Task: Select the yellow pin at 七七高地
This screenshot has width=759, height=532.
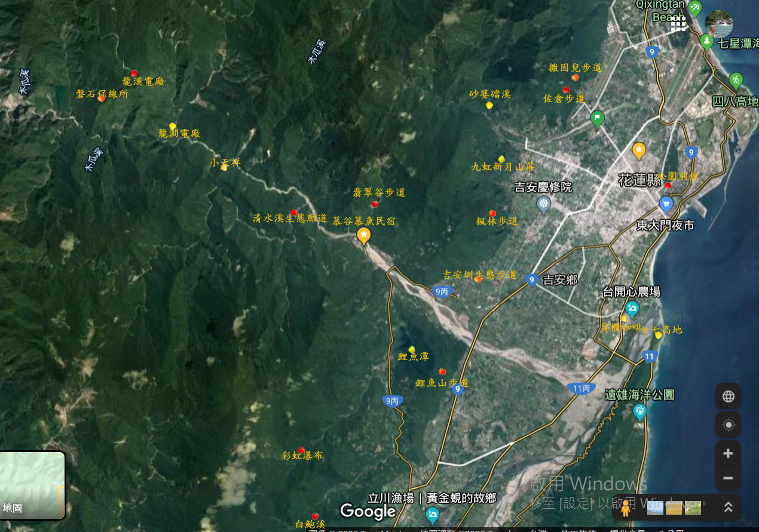Action: tap(659, 334)
